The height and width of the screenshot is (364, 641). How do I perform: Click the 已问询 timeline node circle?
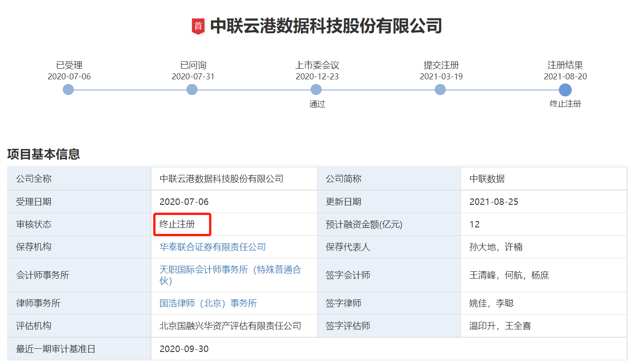click(x=192, y=90)
